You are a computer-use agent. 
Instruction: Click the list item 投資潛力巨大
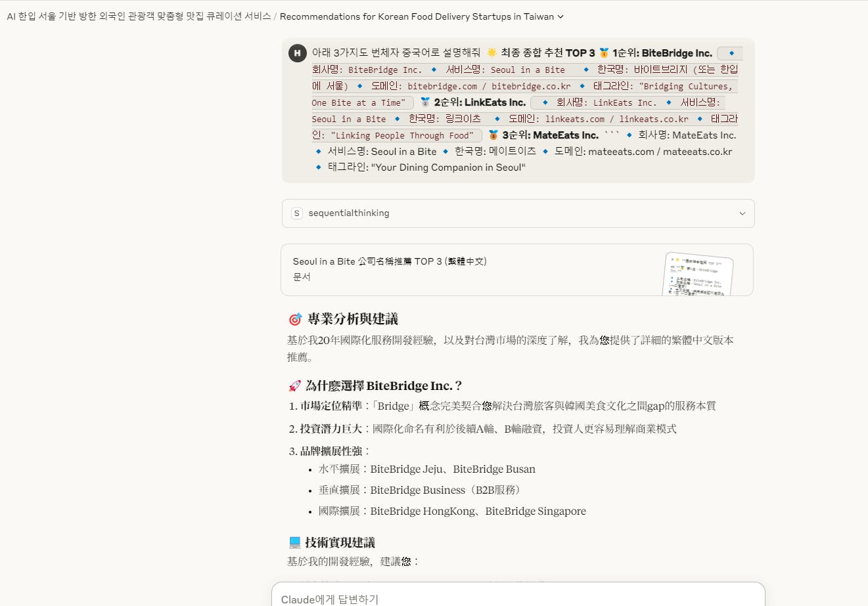488,429
